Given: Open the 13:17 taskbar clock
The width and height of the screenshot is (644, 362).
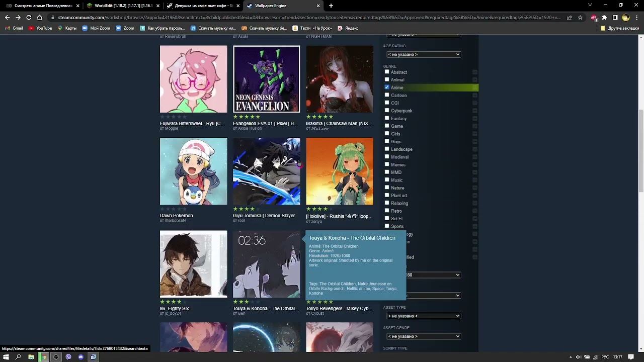Looking at the screenshot, I should (618, 357).
